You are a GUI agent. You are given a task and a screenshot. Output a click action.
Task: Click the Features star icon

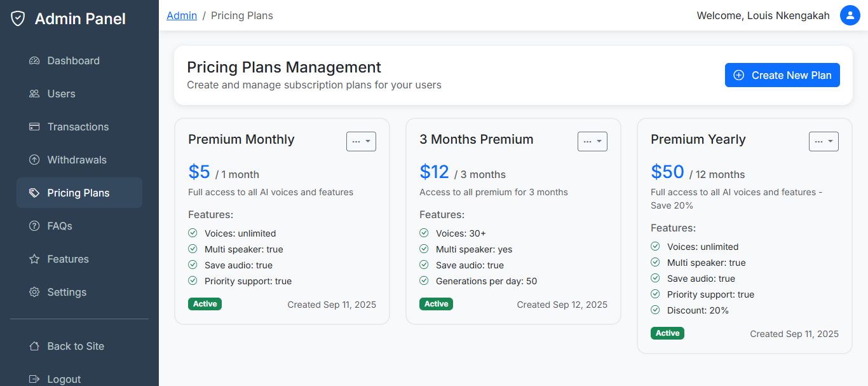34,259
